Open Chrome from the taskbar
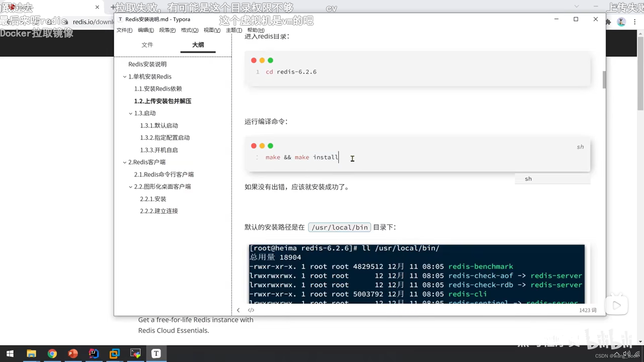 point(52,353)
